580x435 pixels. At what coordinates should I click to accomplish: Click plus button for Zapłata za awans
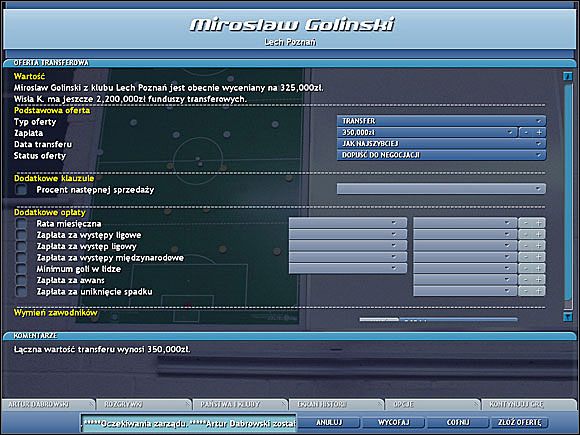(539, 280)
